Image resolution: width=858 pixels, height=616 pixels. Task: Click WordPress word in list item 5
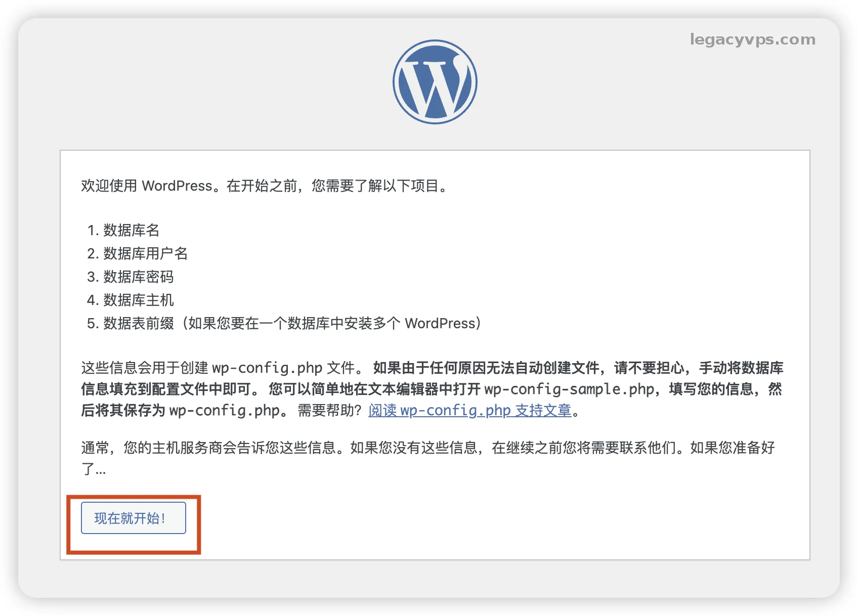tap(440, 323)
